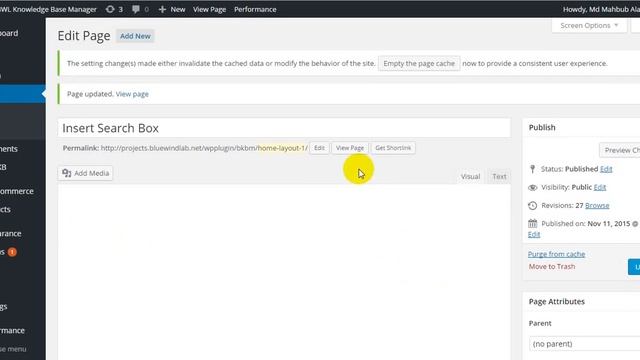
Task: Open the Performance admin bar menu
Action: (x=255, y=9)
